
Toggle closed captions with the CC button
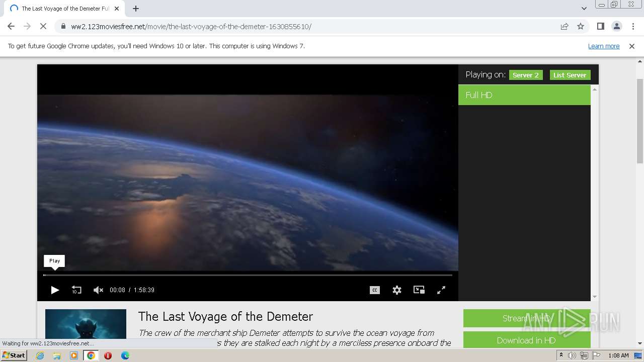pyautogui.click(x=375, y=290)
